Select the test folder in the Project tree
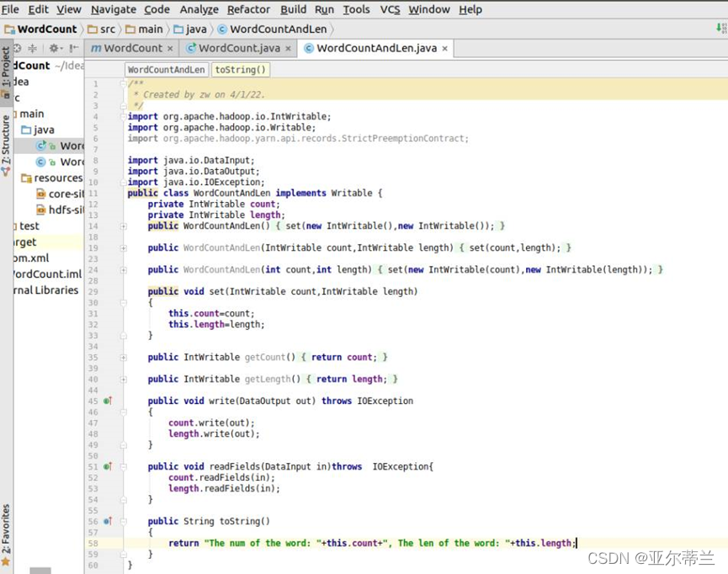 tap(29, 226)
